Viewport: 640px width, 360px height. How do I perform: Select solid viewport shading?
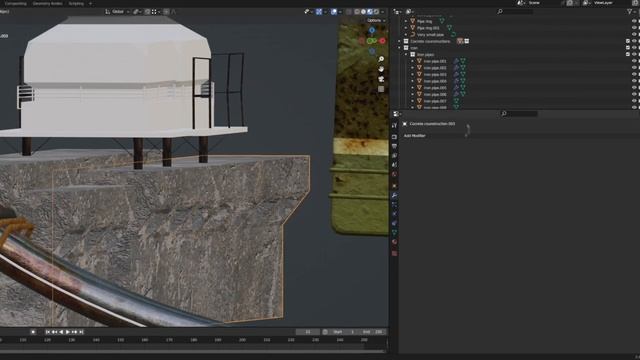363,12
